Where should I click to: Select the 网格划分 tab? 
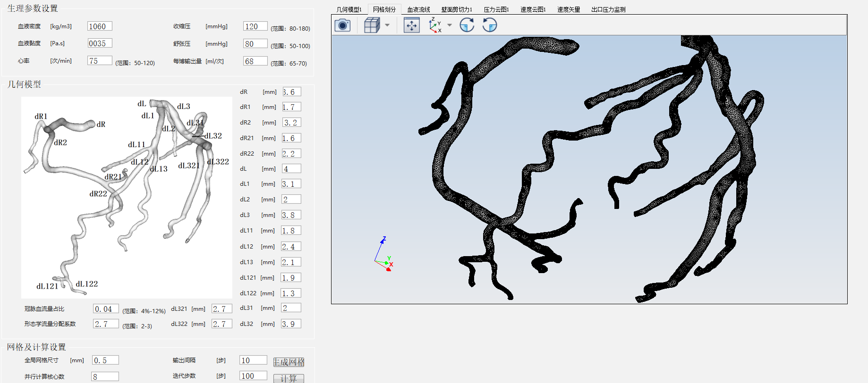point(384,9)
